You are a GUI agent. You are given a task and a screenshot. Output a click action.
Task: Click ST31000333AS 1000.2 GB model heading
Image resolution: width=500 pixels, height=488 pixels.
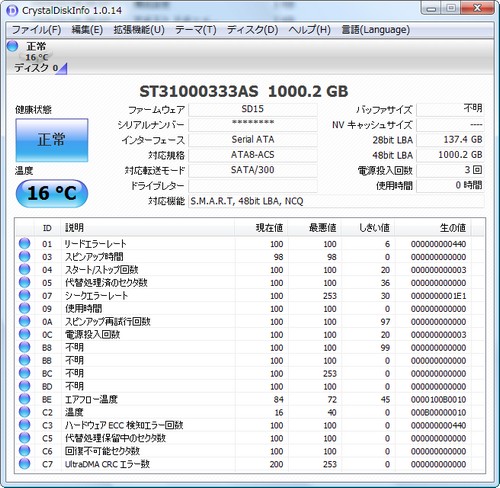(244, 92)
